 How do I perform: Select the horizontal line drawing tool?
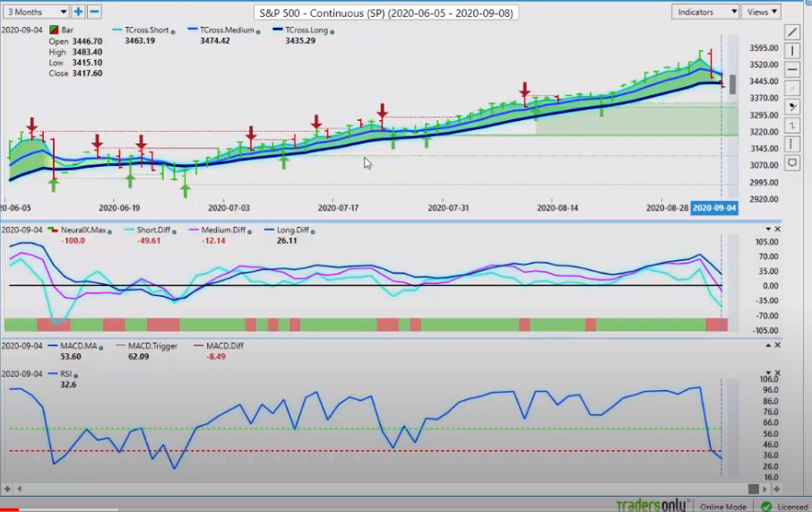pyautogui.click(x=792, y=69)
